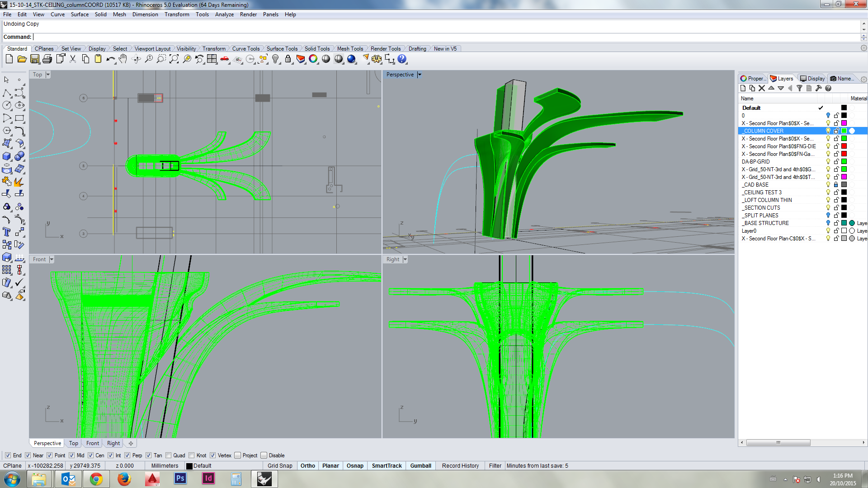
Task: Enable the Quad osnap checkbox
Action: [169, 455]
